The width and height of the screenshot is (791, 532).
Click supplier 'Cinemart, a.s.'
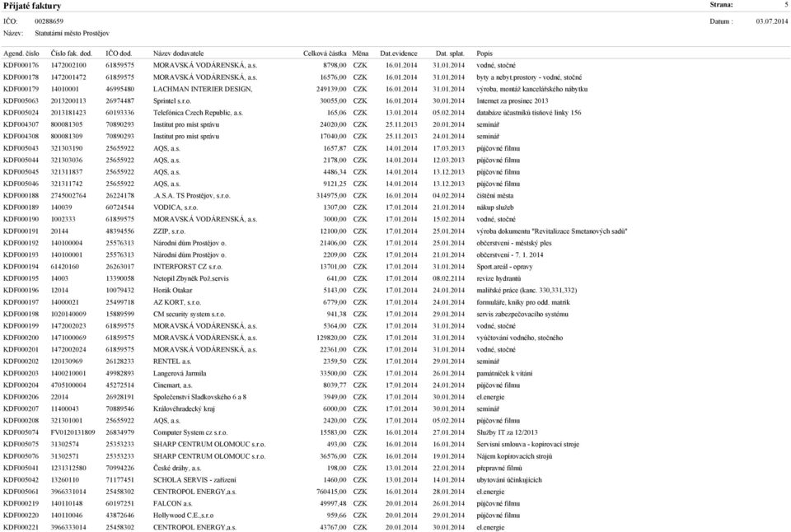tap(172, 385)
